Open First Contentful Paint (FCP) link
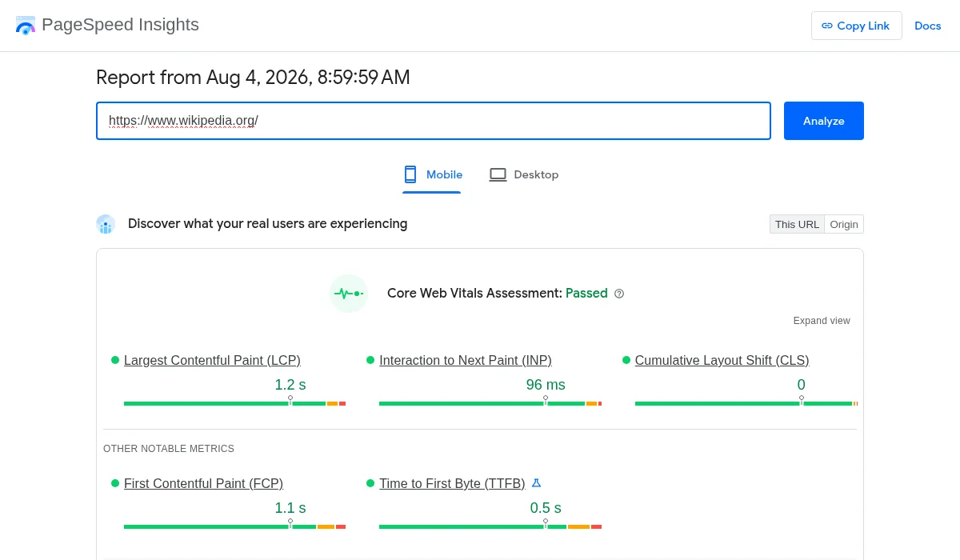Viewport: 960px width, 560px height. (x=203, y=483)
